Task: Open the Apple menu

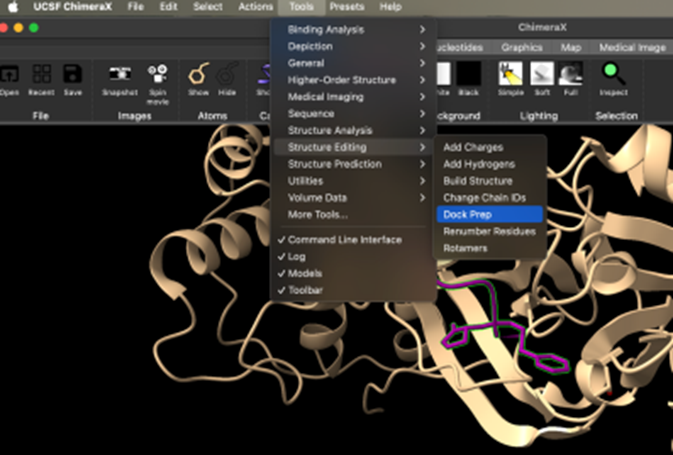Action: coord(13,6)
